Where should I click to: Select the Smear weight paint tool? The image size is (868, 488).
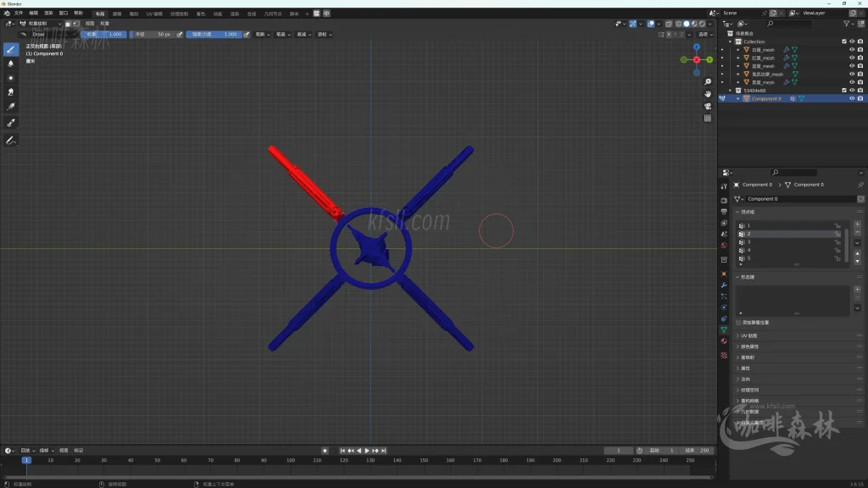tap(11, 92)
